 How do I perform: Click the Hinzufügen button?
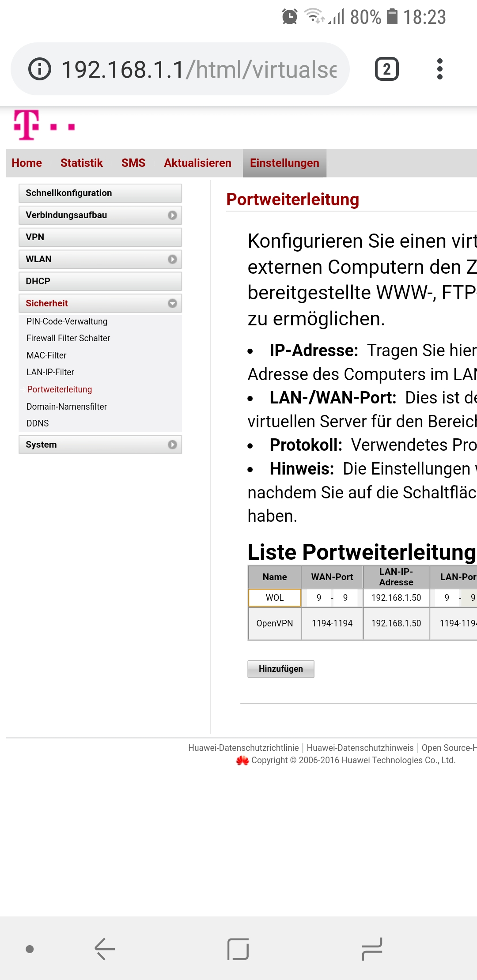[281, 669]
